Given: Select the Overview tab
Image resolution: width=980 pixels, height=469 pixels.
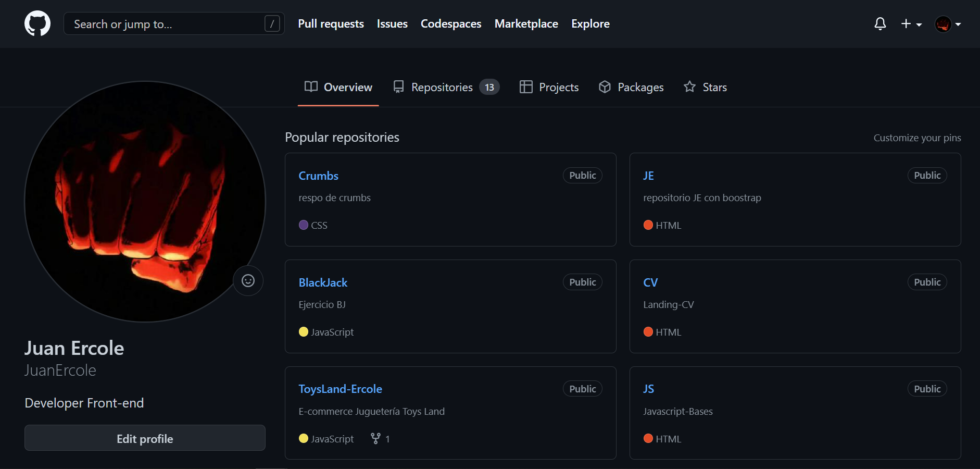Looking at the screenshot, I should pos(338,87).
